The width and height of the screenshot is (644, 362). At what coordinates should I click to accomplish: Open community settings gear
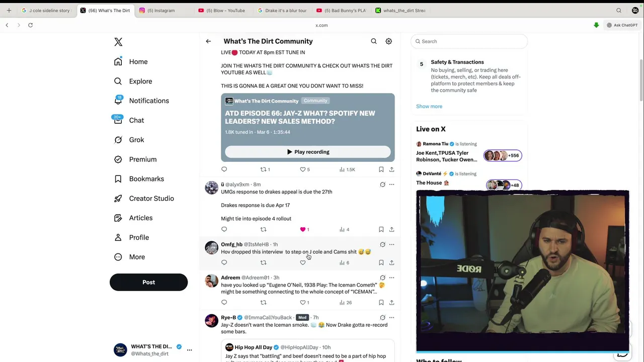389,41
